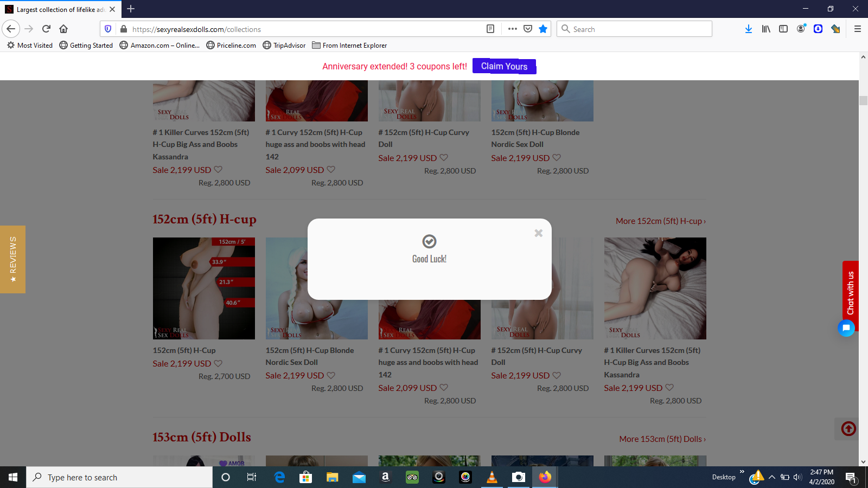The image size is (868, 488).
Task: Open the Firefox downloads panel
Action: pos(749,29)
